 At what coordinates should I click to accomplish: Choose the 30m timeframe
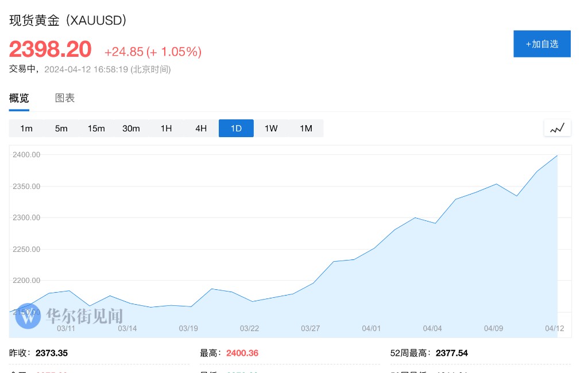click(x=131, y=128)
